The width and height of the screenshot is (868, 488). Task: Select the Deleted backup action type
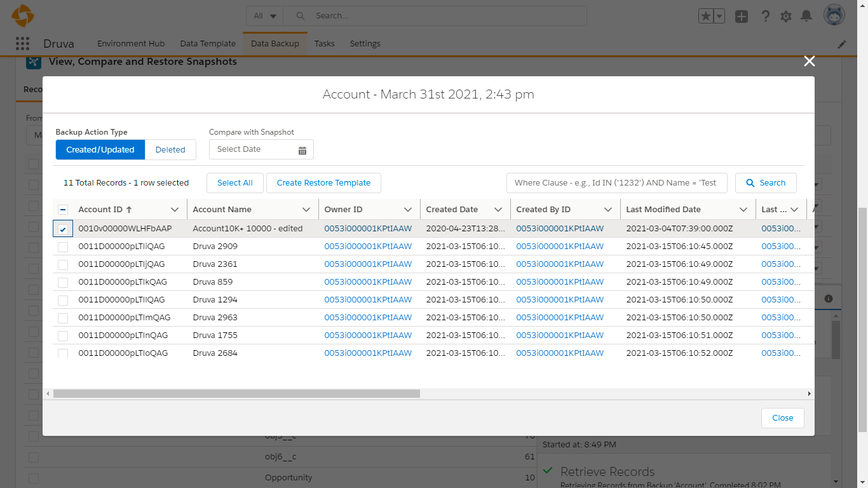tap(170, 149)
